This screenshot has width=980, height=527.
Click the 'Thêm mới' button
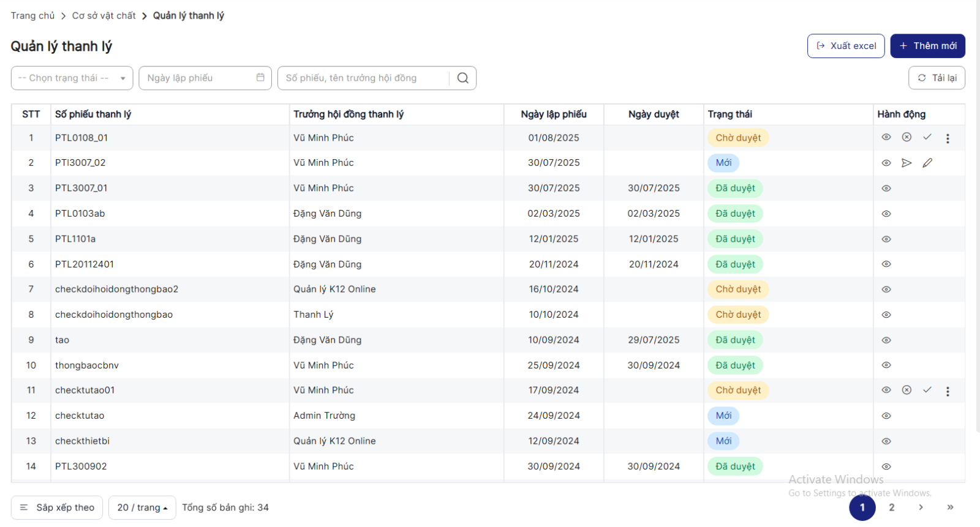[927, 46]
